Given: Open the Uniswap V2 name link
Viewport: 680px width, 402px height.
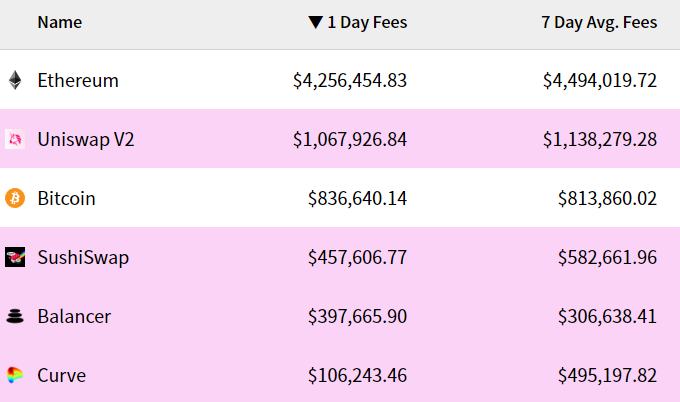Looking at the screenshot, I should pyautogui.click(x=86, y=139).
